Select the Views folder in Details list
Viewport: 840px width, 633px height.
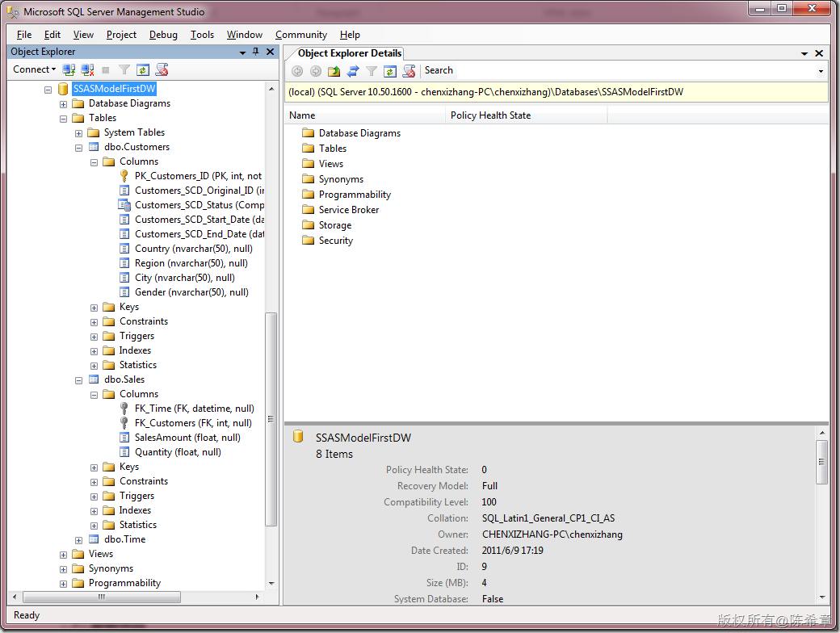[323, 164]
